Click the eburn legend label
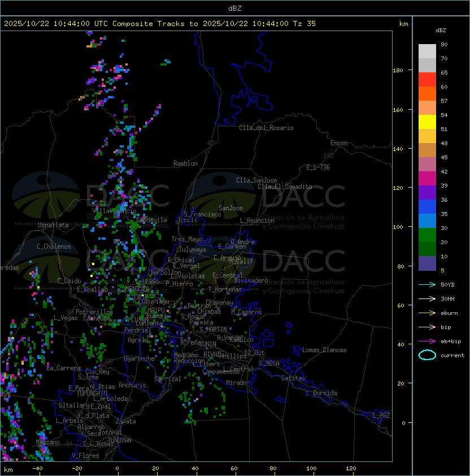Screen dimensions: 470x476 pyautogui.click(x=449, y=313)
